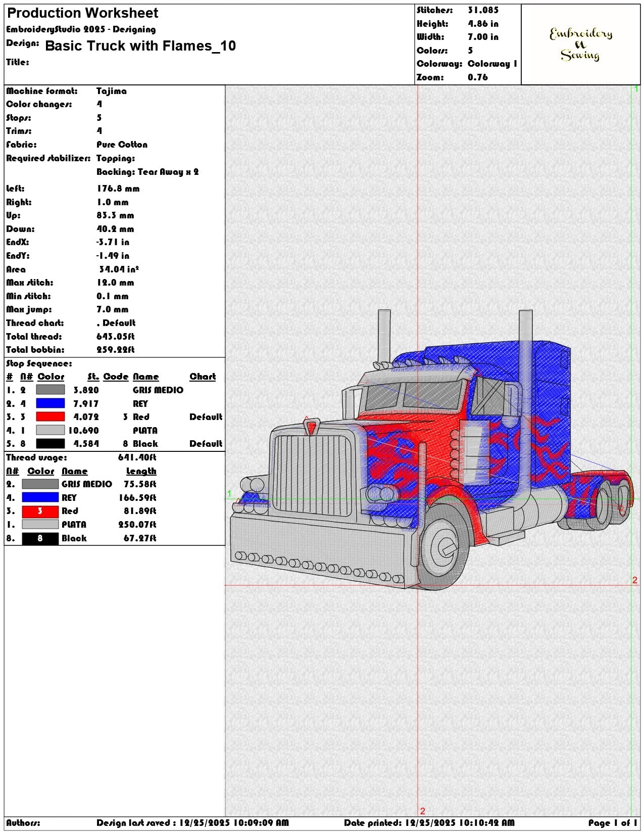Screen dimensions: 644x834
Task: Click the Down value 40.2 mm
Action: point(115,229)
